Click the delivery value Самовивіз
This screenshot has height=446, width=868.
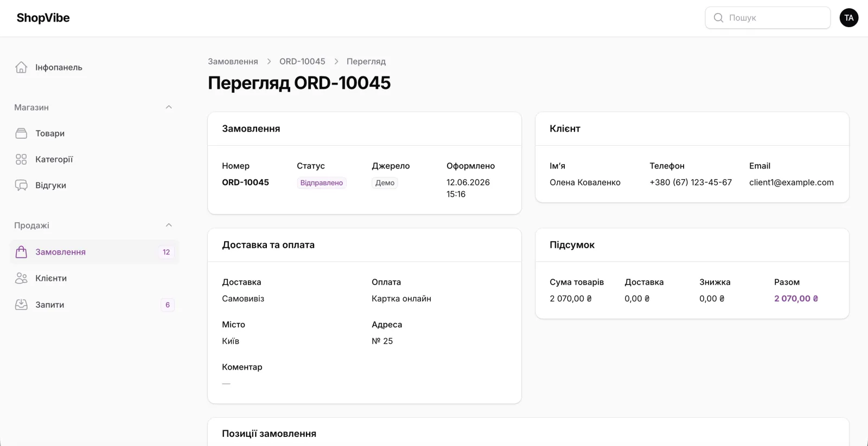(x=243, y=299)
